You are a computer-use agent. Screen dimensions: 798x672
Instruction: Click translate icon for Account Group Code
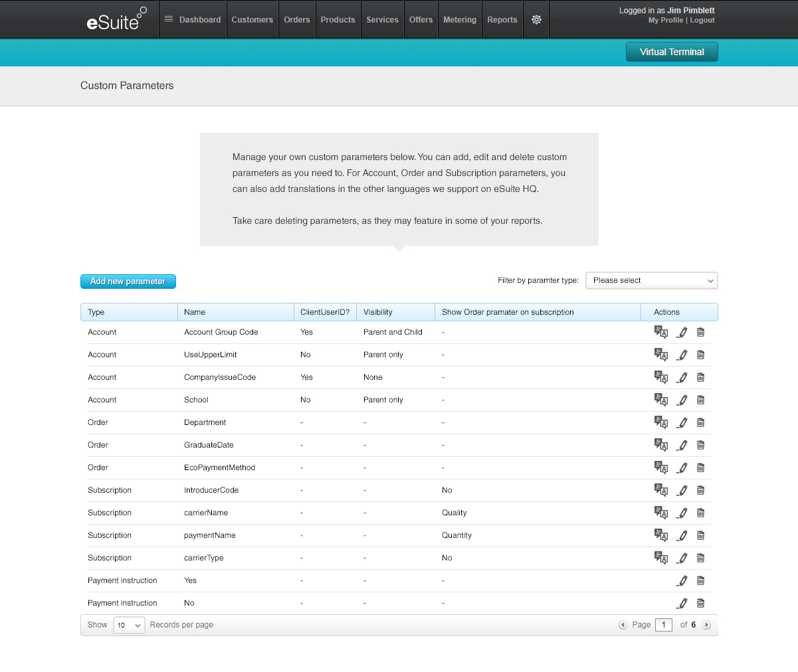[660, 332]
